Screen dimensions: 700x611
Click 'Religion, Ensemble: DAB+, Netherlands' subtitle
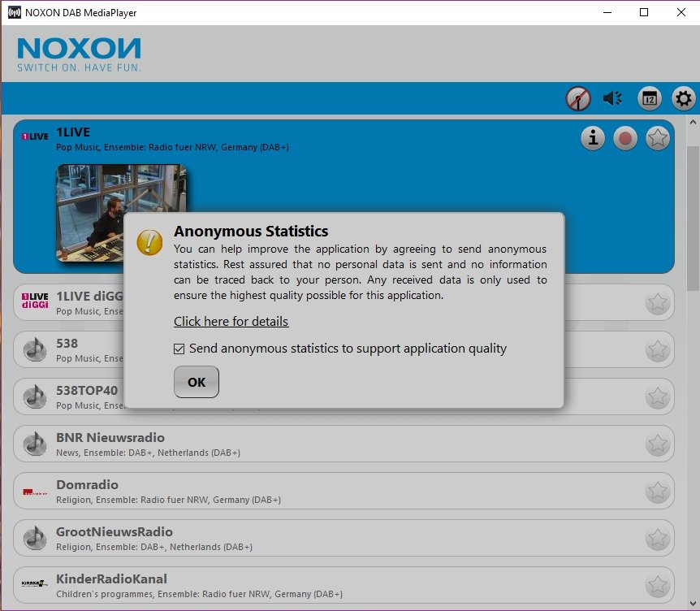(154, 547)
